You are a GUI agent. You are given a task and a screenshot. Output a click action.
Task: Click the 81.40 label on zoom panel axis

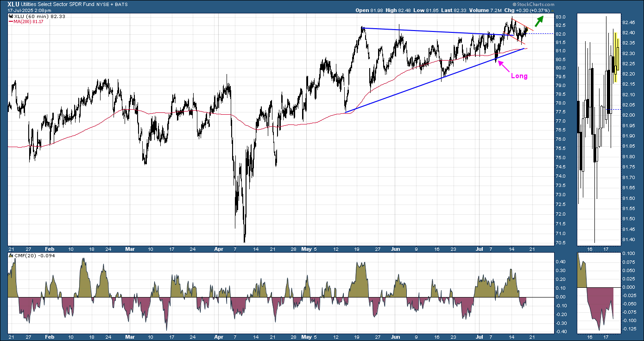(x=628, y=239)
